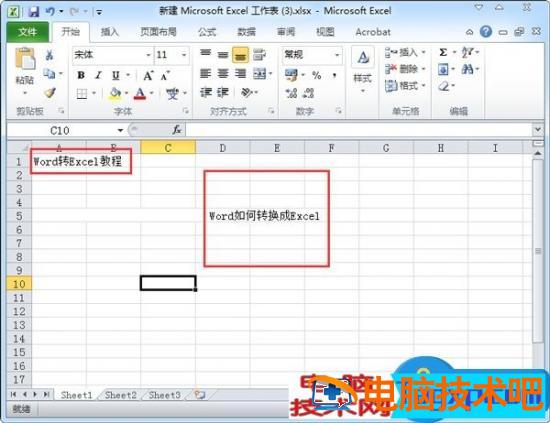Open the font size 11 dropdown
The height and width of the screenshot is (423, 550).
click(x=184, y=55)
